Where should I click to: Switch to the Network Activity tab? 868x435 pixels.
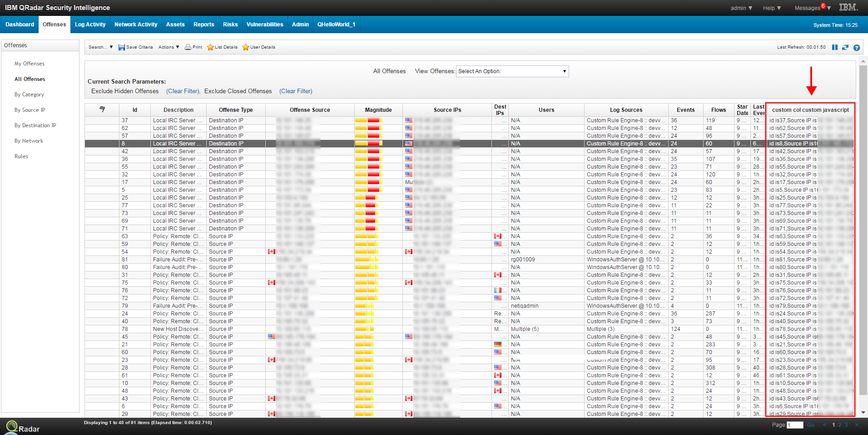coord(136,25)
